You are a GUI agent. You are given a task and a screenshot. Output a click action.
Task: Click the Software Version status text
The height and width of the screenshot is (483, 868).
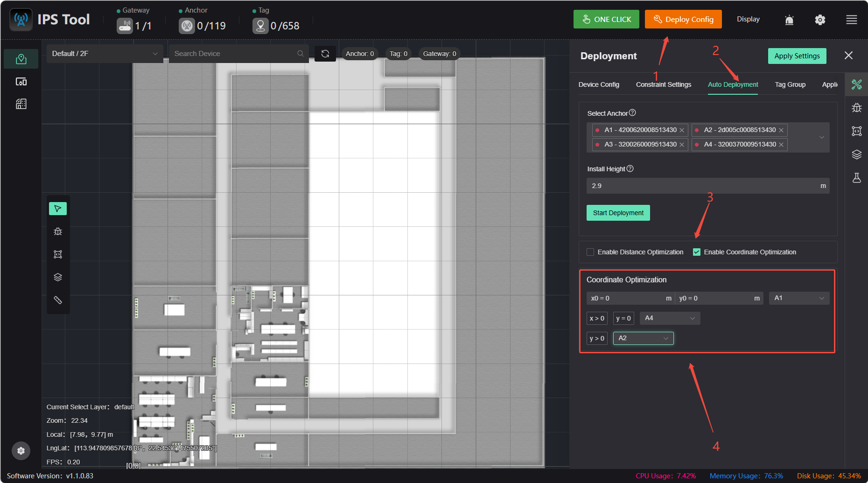(x=50, y=476)
